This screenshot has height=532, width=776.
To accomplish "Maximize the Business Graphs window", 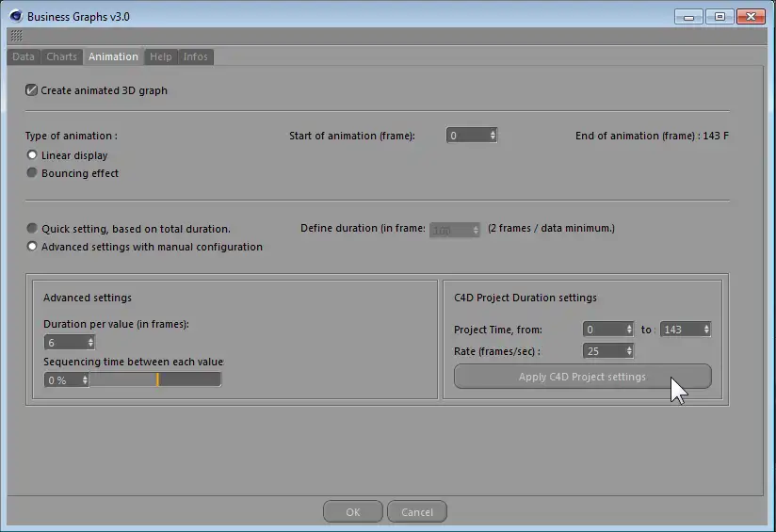I will [x=719, y=17].
